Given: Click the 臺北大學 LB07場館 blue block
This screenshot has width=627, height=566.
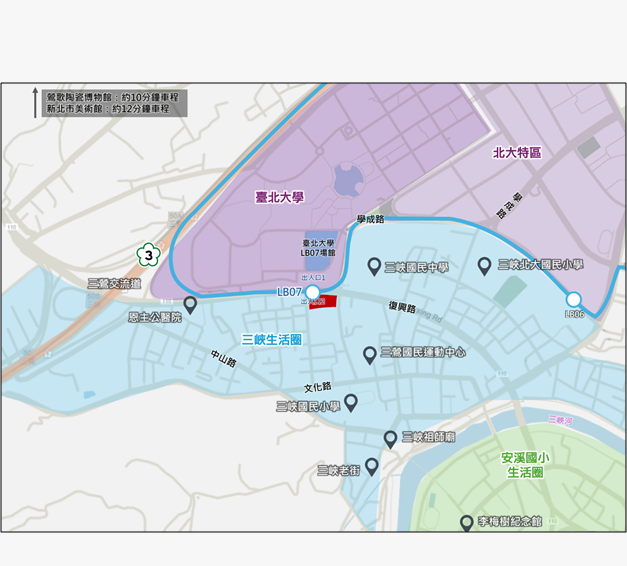Looking at the screenshot, I should pyautogui.click(x=321, y=251).
